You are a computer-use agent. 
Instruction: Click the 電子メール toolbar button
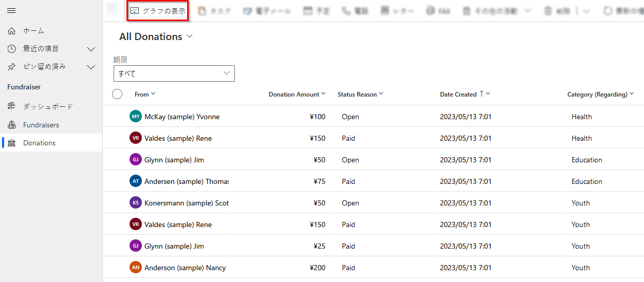[x=267, y=11]
